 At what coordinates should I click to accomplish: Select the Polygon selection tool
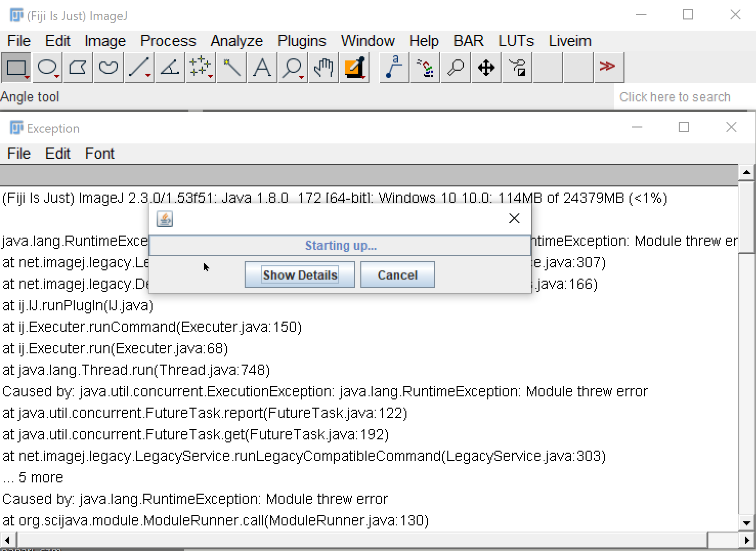tap(77, 67)
